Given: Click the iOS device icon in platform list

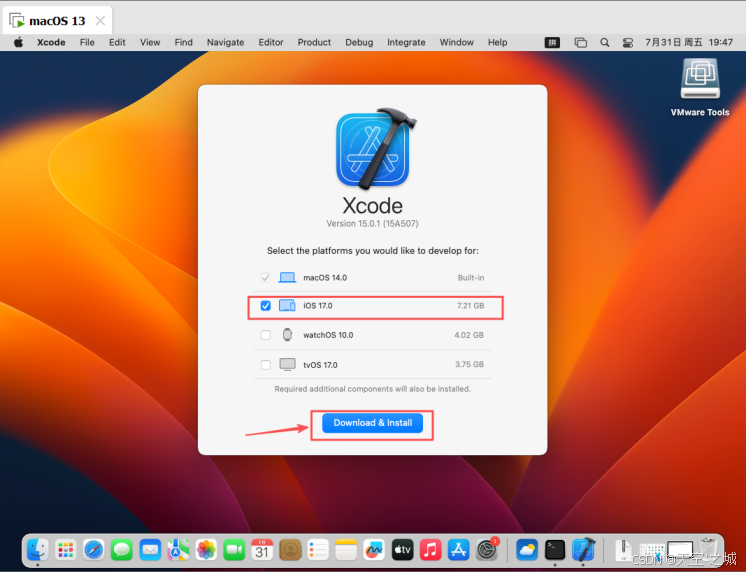Looking at the screenshot, I should tap(287, 305).
